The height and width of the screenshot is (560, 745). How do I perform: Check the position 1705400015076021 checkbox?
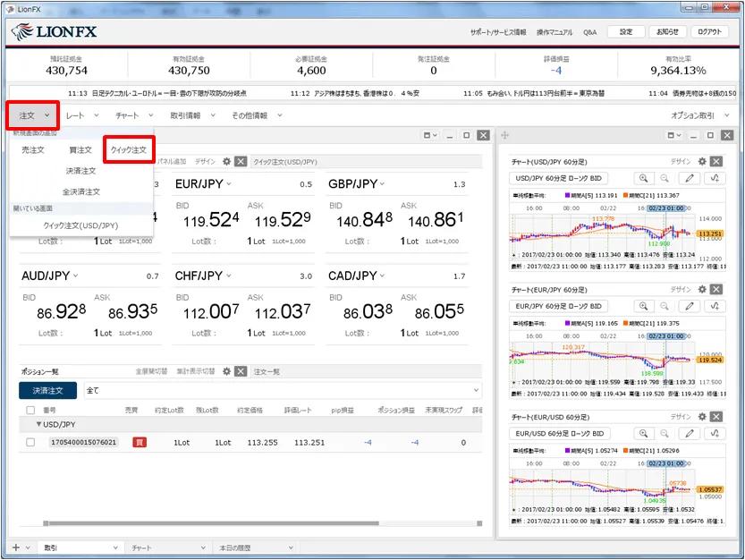click(30, 442)
